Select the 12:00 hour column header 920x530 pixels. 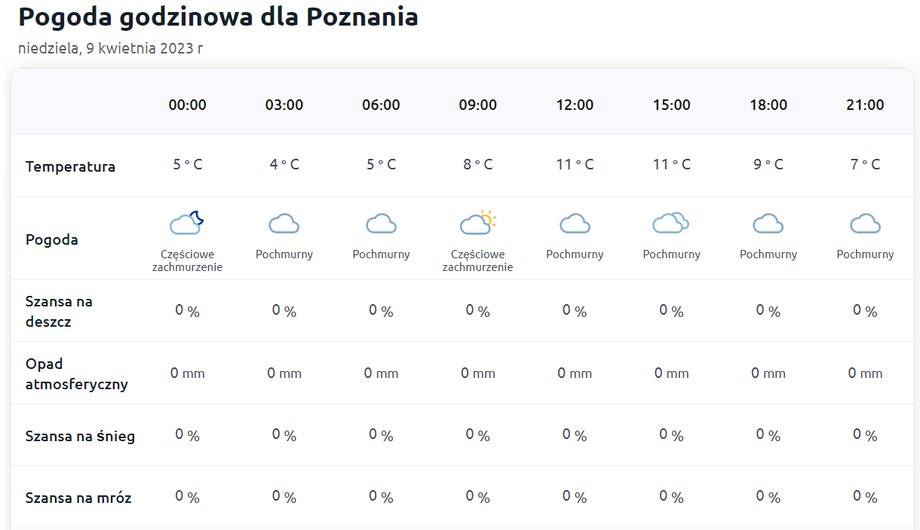[x=574, y=105]
